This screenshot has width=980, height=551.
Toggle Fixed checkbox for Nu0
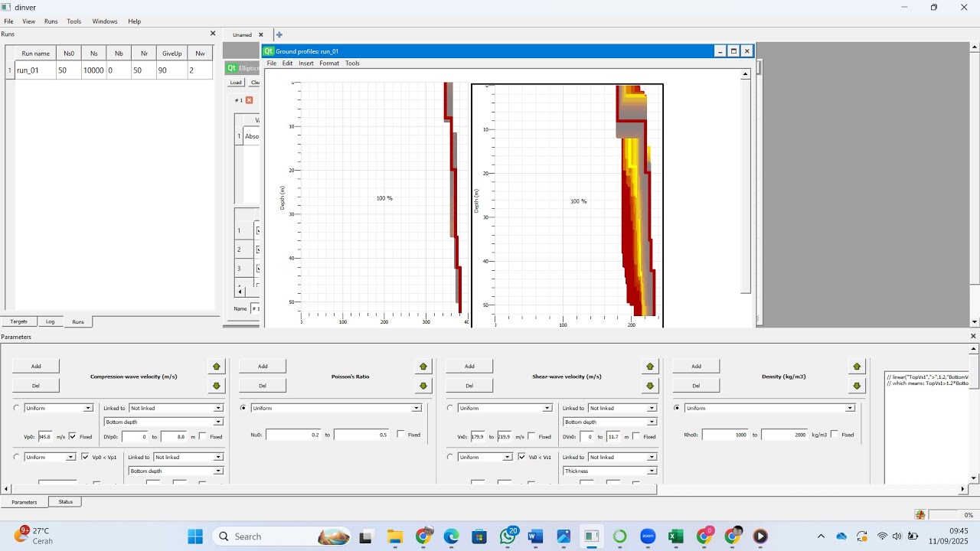pos(400,435)
